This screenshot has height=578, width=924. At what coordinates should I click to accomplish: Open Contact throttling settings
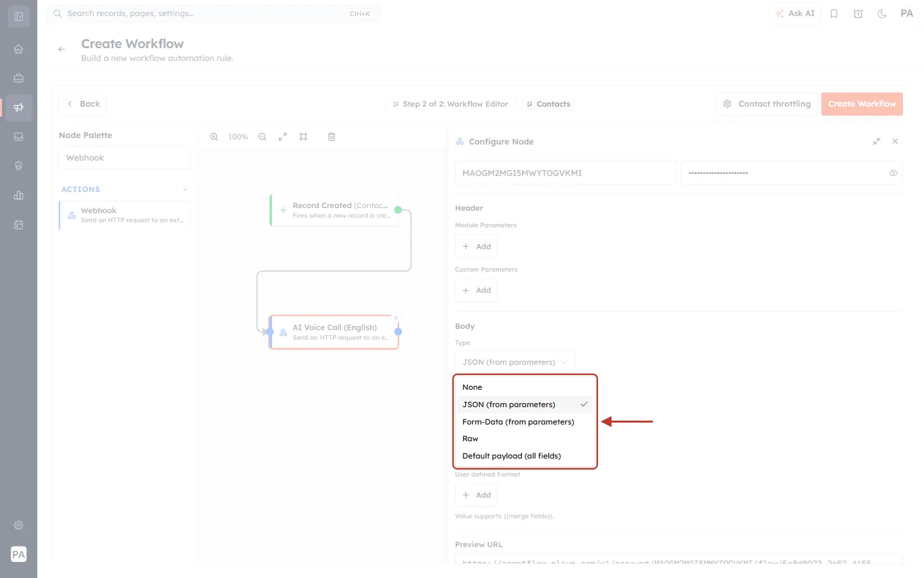coord(767,104)
